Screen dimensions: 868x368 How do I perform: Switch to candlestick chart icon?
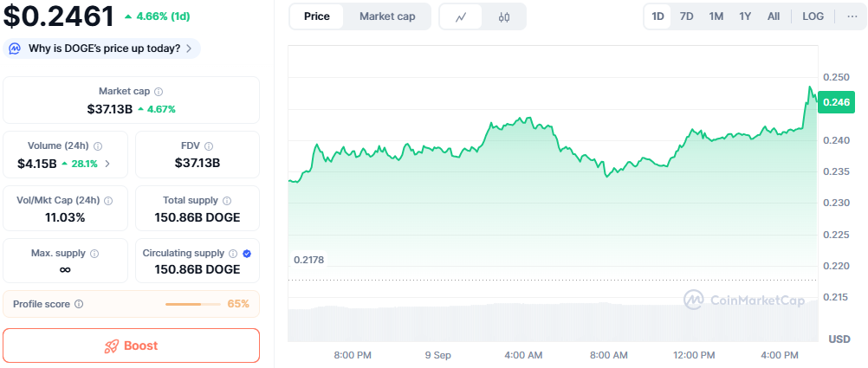504,16
